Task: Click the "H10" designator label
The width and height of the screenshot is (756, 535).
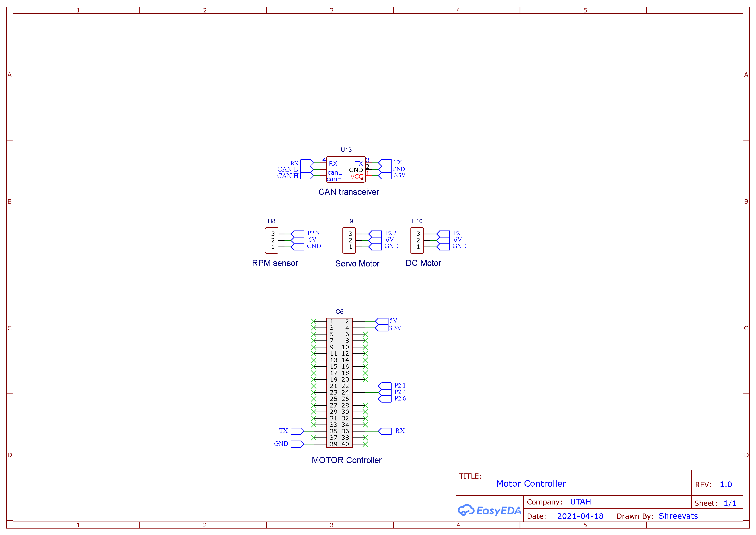Action: coord(417,221)
